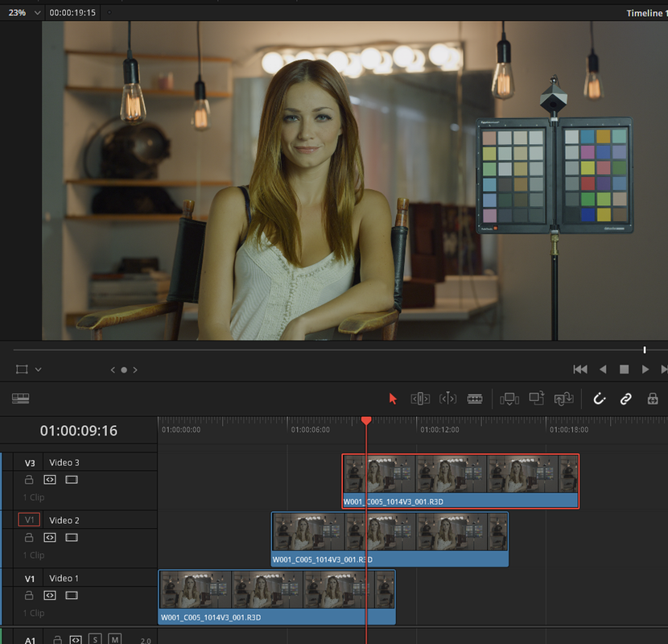The image size is (668, 644).
Task: Play the timeline in reverse
Action: point(603,369)
